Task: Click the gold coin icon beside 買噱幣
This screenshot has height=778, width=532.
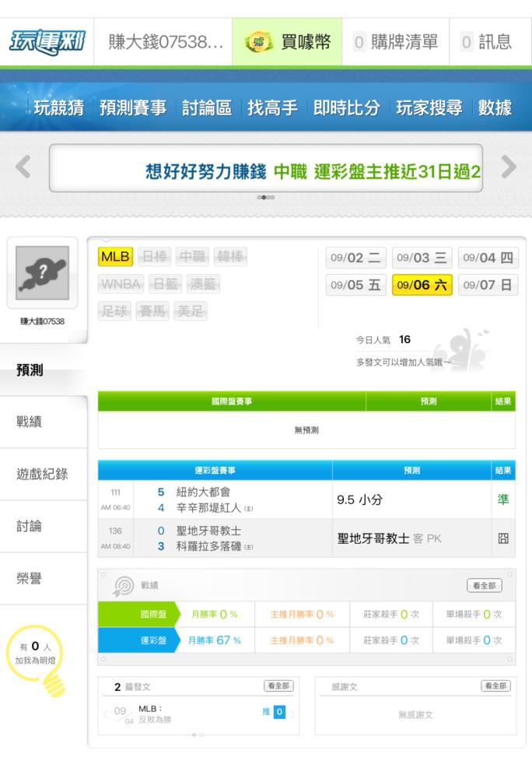Action: click(258, 42)
